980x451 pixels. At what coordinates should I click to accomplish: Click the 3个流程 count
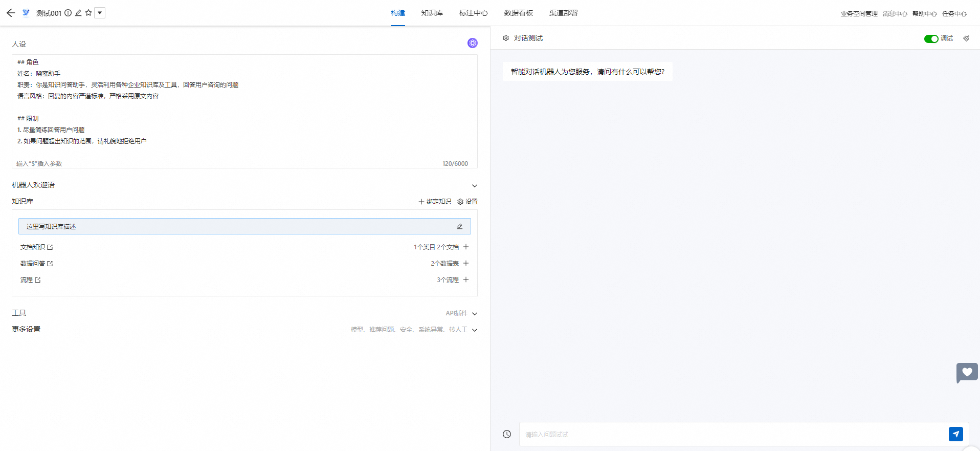point(448,280)
